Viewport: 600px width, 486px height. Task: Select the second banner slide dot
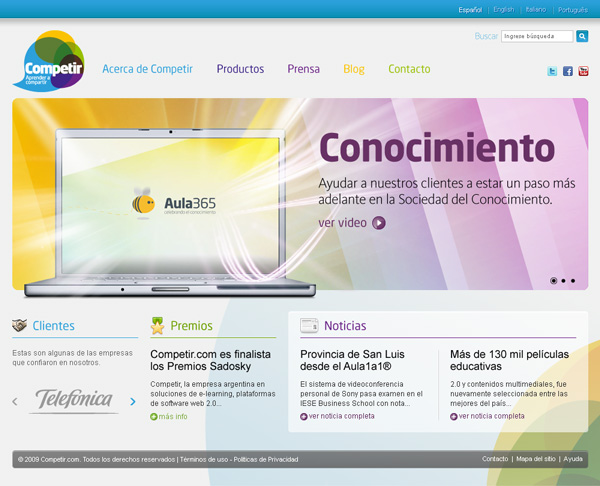click(x=563, y=281)
